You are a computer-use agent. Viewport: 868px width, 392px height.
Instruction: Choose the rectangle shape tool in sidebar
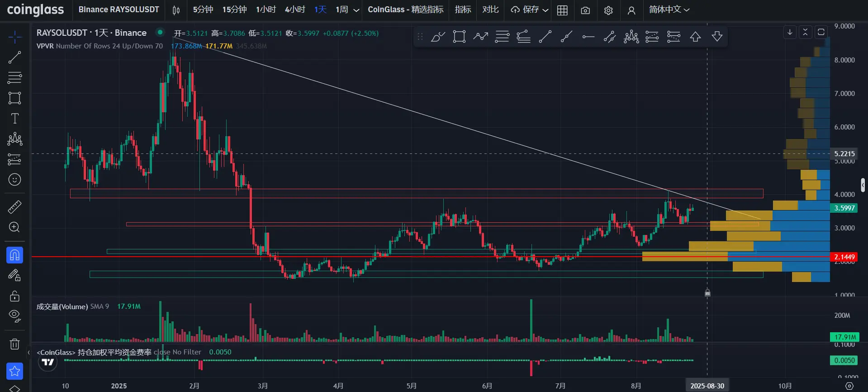click(x=14, y=98)
